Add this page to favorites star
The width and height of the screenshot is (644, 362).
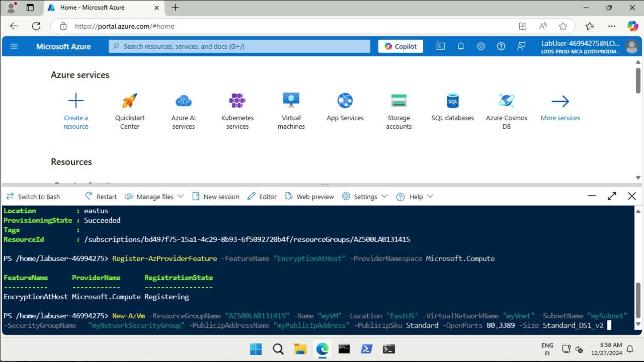coord(563,26)
